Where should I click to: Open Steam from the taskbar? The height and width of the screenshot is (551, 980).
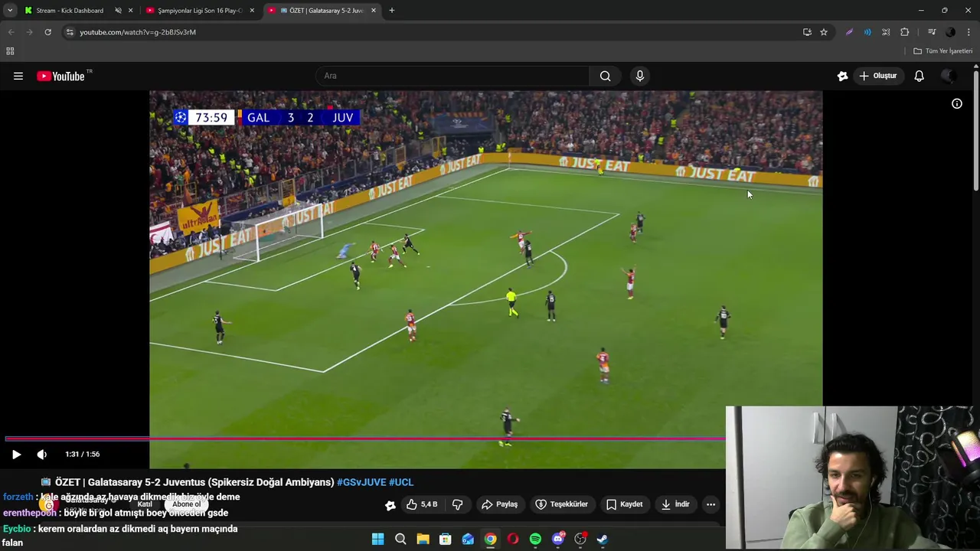pyautogui.click(x=603, y=539)
